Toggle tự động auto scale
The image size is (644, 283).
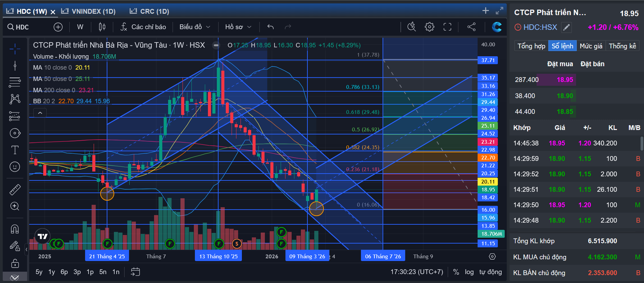point(491,272)
